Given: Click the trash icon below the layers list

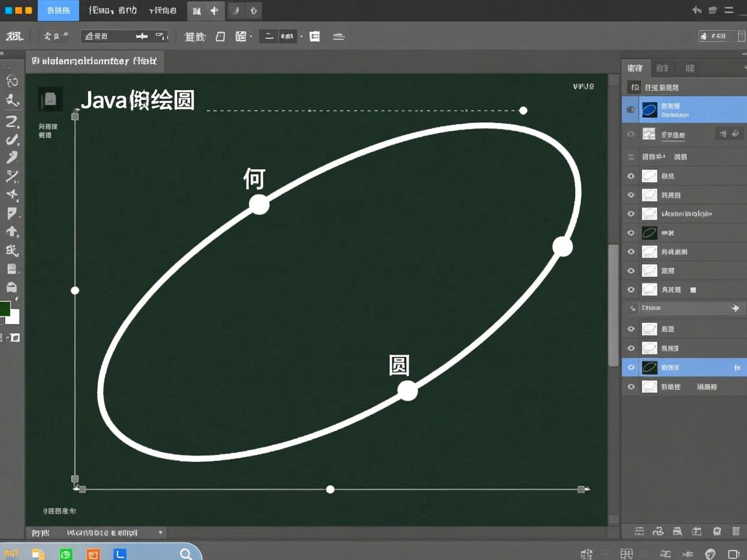Looking at the screenshot, I should pyautogui.click(x=736, y=531).
